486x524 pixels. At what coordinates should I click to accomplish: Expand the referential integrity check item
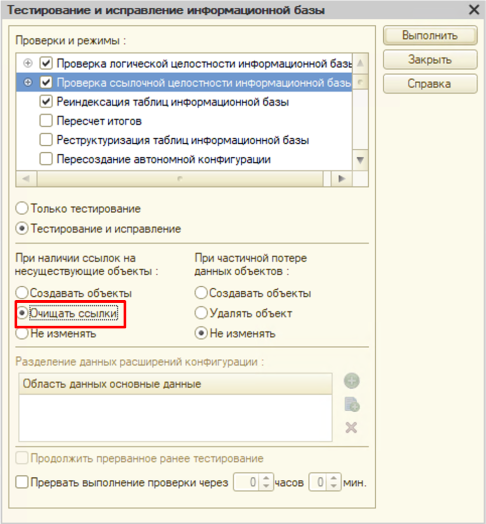[x=28, y=82]
